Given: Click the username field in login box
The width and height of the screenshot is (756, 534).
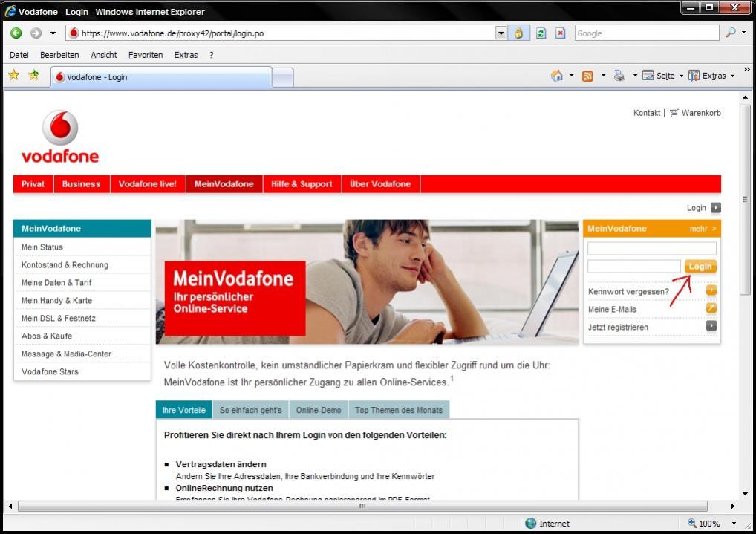Looking at the screenshot, I should (652, 248).
